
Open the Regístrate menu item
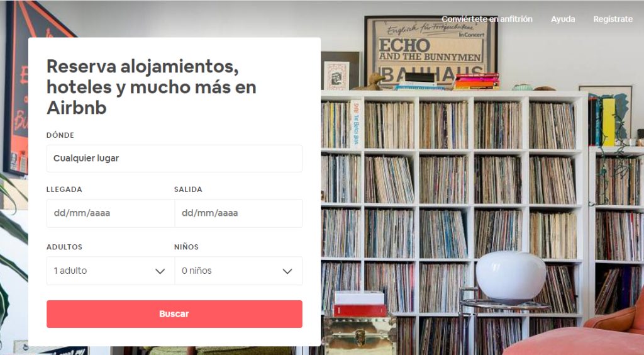(613, 19)
